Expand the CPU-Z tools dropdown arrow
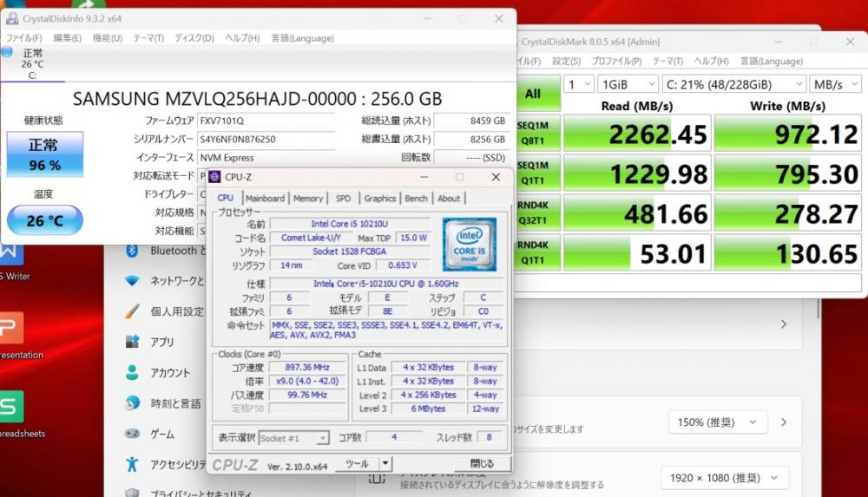Screen dimensions: 868x497 pyautogui.click(x=385, y=463)
